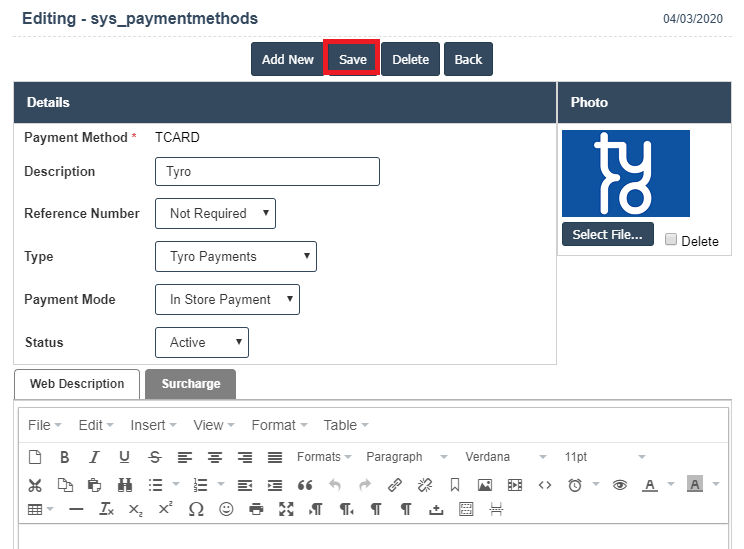Apply italic formatting
The height and width of the screenshot is (549, 744).
[94, 457]
